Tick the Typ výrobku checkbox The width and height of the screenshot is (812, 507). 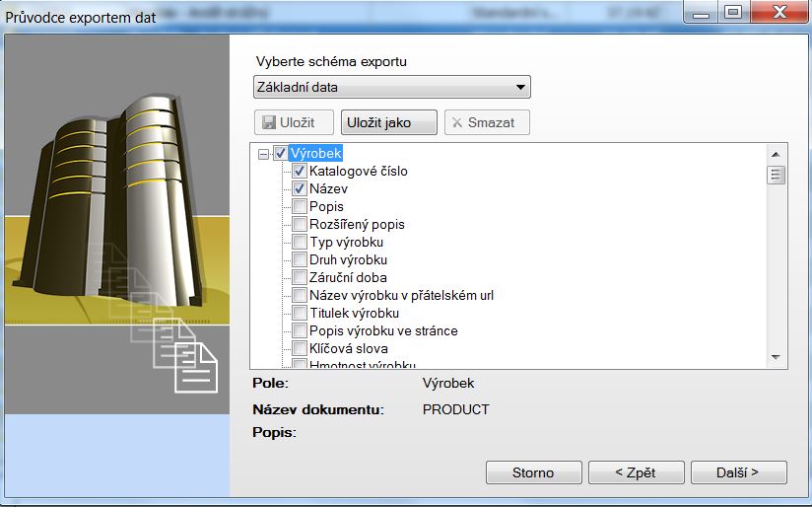[x=300, y=243]
